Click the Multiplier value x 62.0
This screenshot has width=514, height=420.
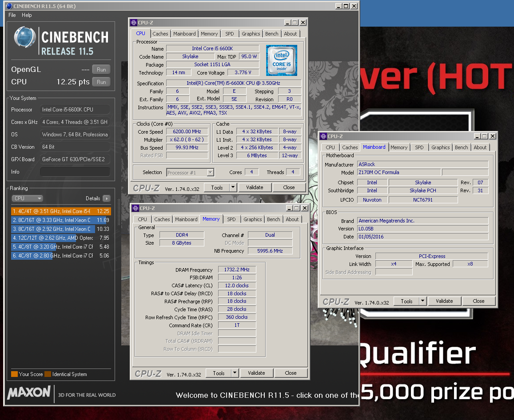point(187,139)
